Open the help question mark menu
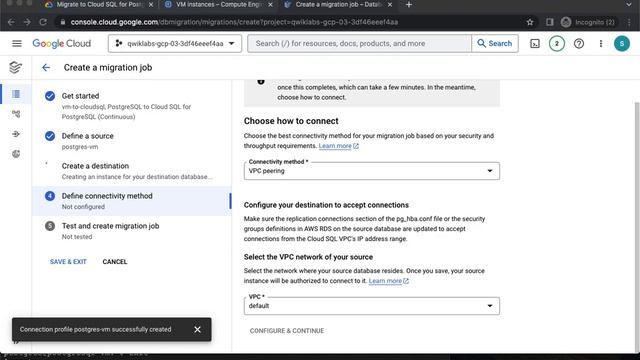The height and width of the screenshot is (360, 640). click(579, 43)
